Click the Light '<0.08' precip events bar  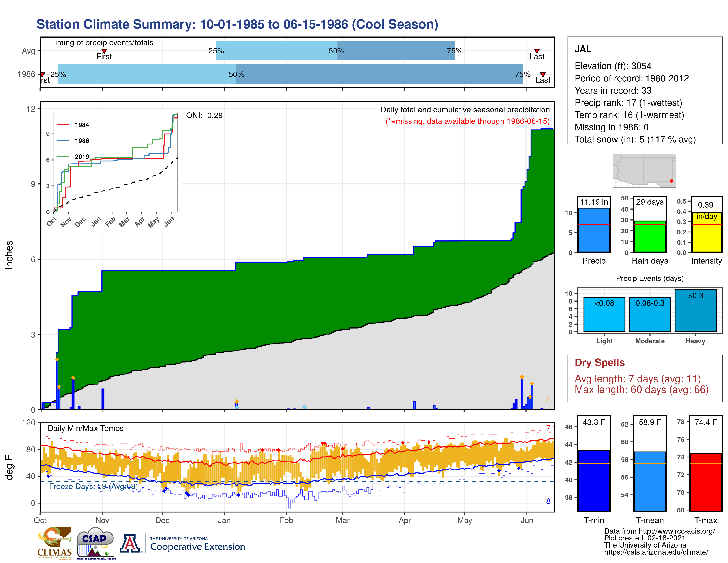tap(604, 314)
